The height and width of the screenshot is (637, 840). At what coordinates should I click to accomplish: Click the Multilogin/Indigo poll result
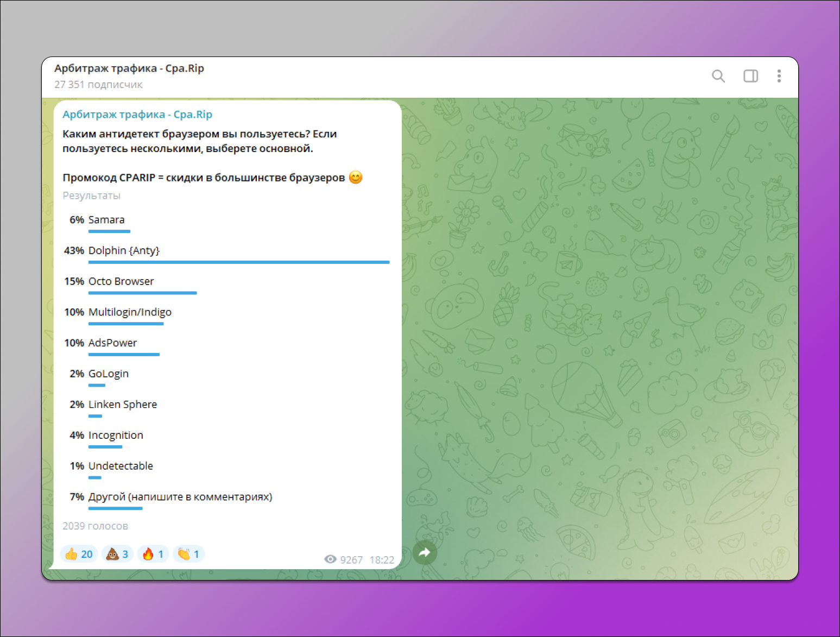[x=130, y=312]
